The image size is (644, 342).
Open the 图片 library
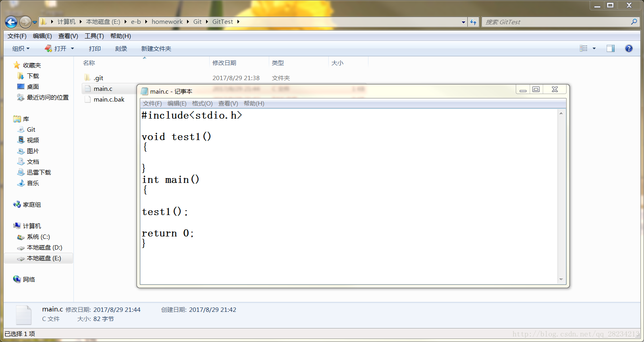(x=33, y=151)
